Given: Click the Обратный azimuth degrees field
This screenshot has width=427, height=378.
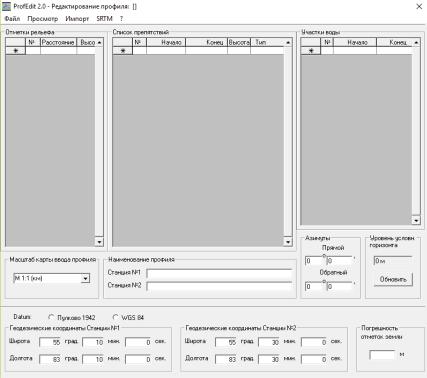Looking at the screenshot, I should 314,286.
